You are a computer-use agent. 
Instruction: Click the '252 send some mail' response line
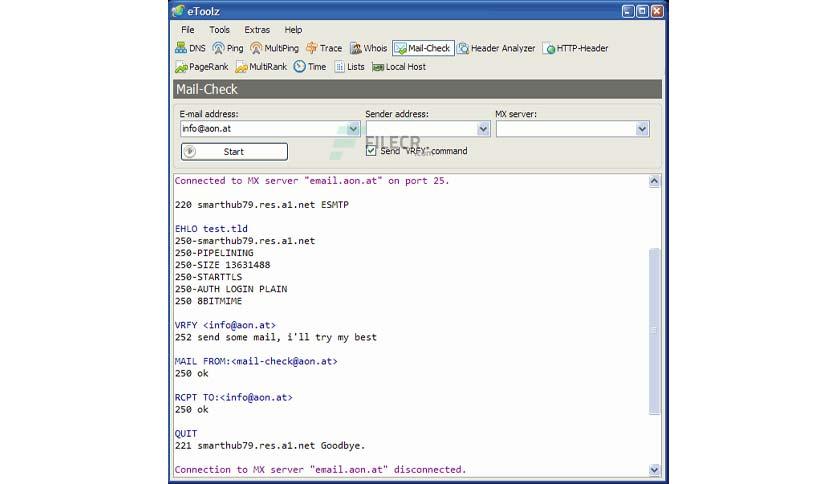click(x=276, y=337)
